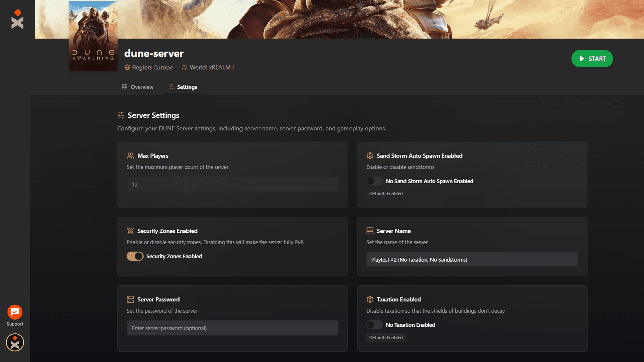
Task: Click the globe icon next to Region
Action: click(x=127, y=67)
